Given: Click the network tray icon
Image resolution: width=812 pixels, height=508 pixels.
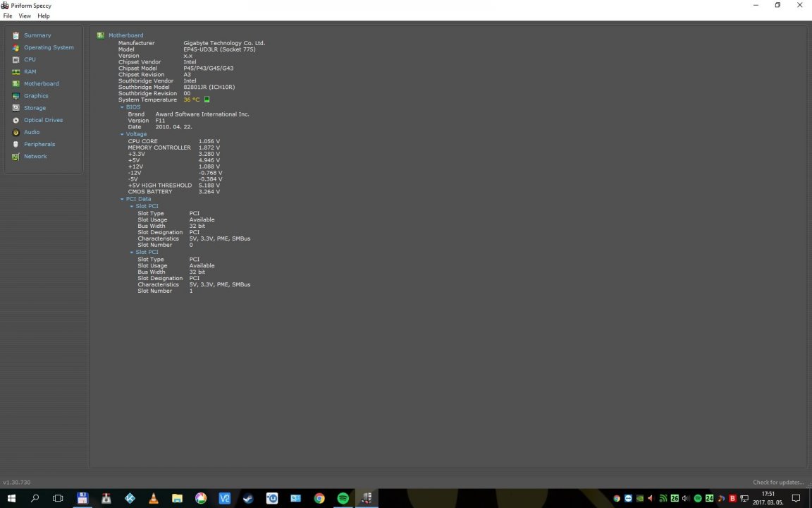Looking at the screenshot, I should (744, 498).
